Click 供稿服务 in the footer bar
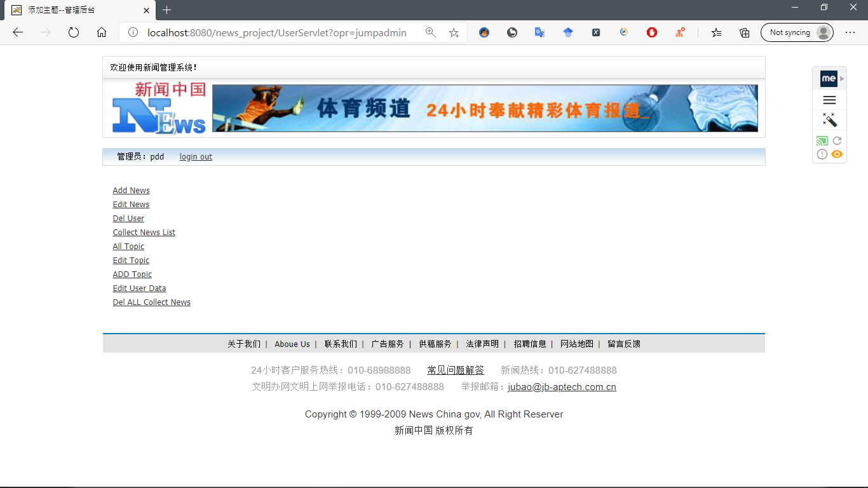Viewport: 868px width, 488px height. (435, 344)
